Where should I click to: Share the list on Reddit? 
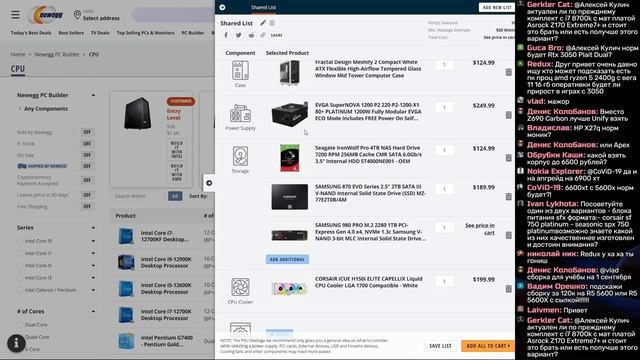(251, 35)
